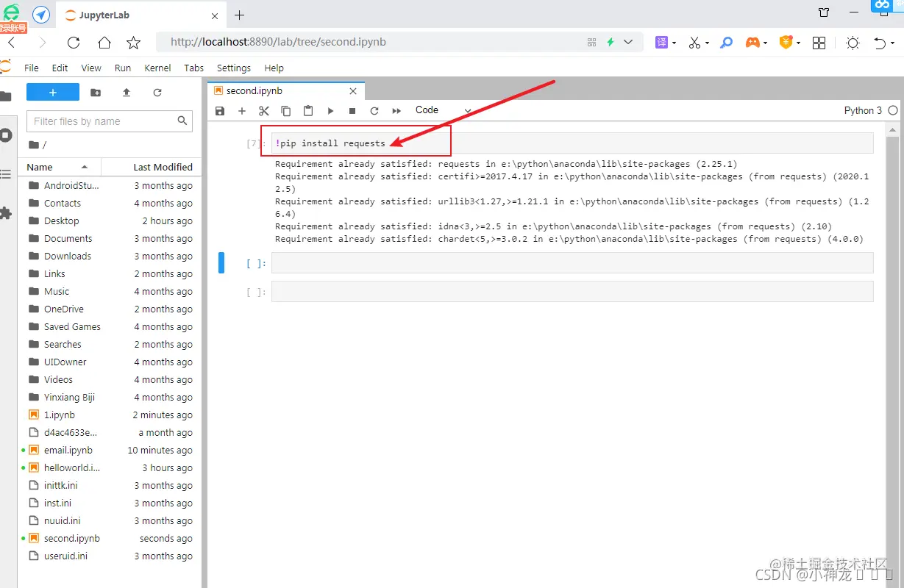Upload files with the arrow icon
Screen dimensions: 904x588
tap(127, 93)
